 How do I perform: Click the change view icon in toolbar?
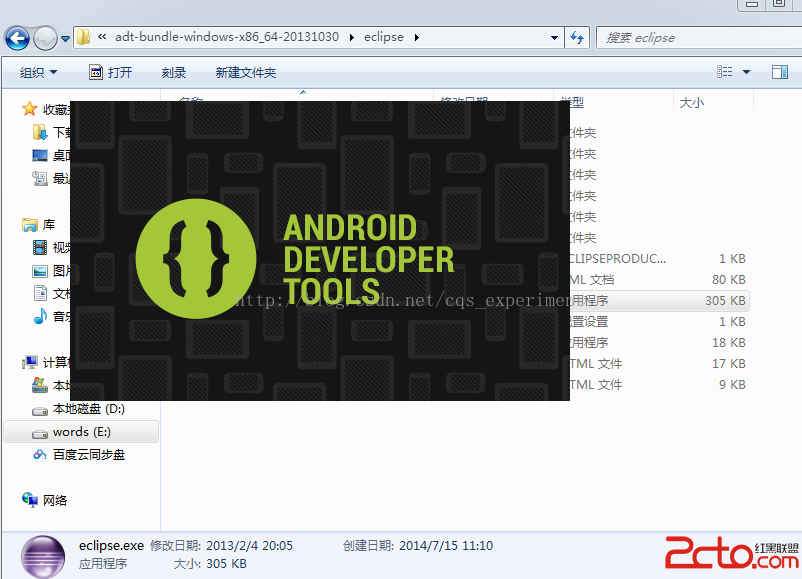click(x=726, y=72)
